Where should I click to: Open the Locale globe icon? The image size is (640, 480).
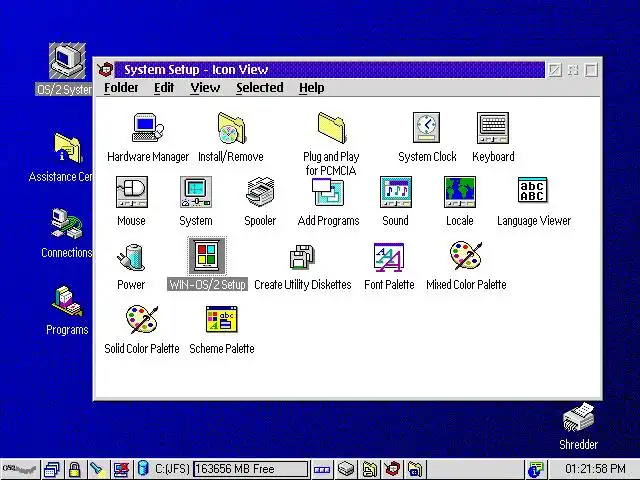(460, 192)
